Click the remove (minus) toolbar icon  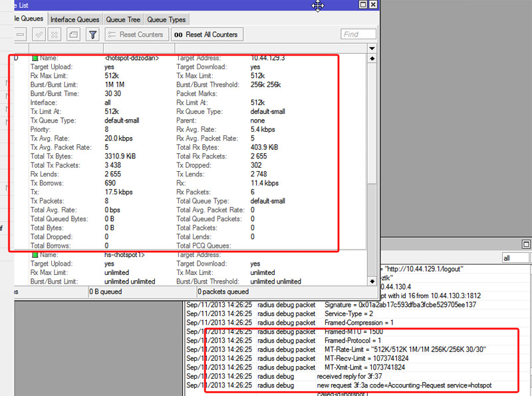pos(21,35)
